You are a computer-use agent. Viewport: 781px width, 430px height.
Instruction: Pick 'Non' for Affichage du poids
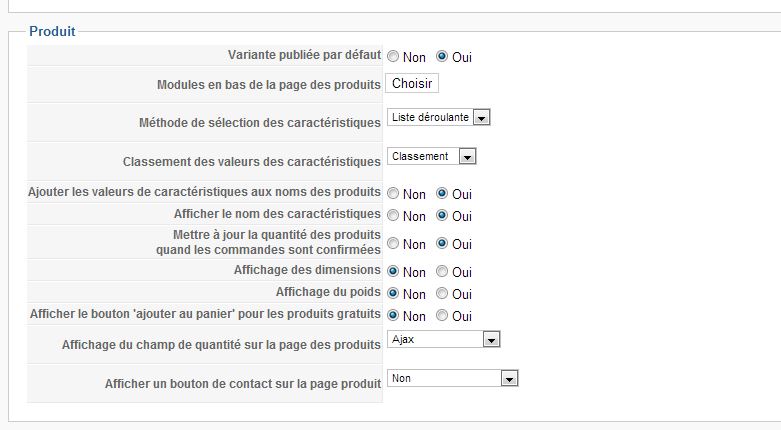tap(393, 293)
